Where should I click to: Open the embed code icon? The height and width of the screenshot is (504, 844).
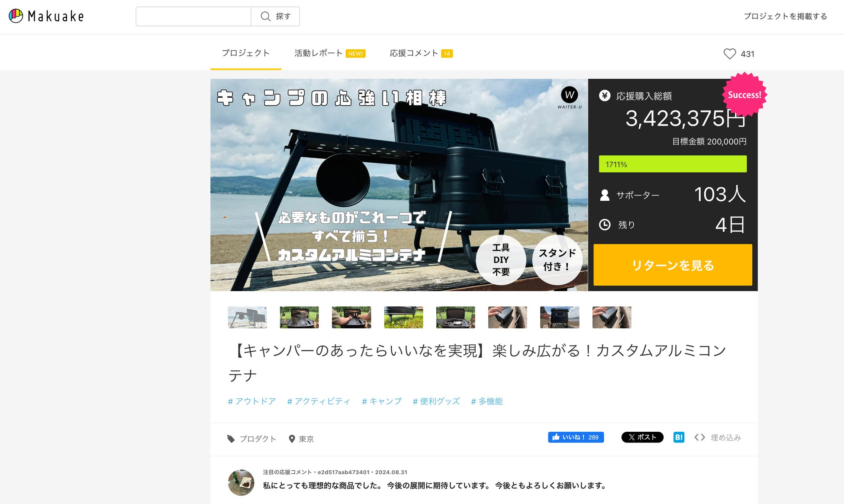[699, 437]
